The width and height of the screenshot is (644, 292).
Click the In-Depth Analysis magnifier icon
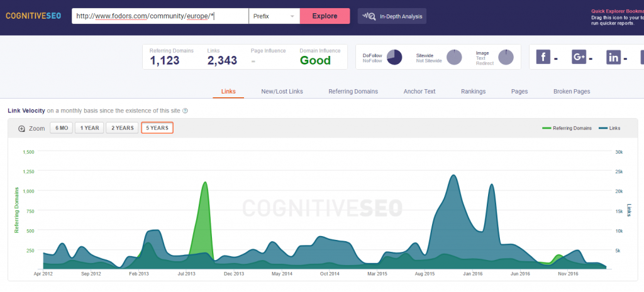pos(369,16)
